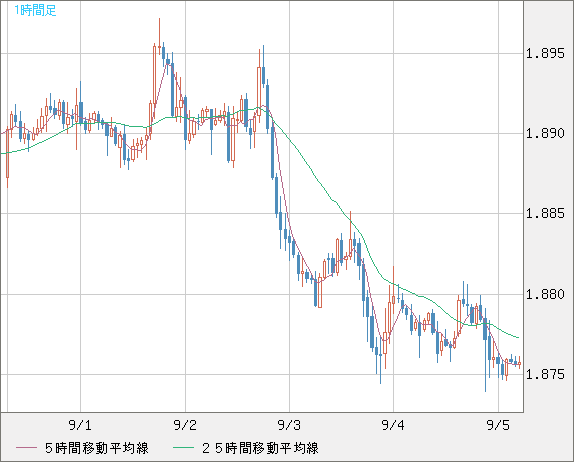Click the 9/5 date axis label
This screenshot has width=574, height=462.
tap(498, 425)
